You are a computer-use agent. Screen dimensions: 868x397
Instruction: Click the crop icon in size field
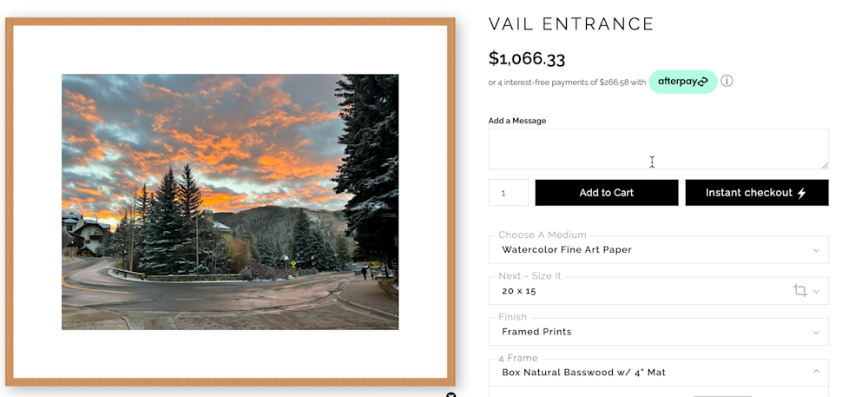(800, 290)
